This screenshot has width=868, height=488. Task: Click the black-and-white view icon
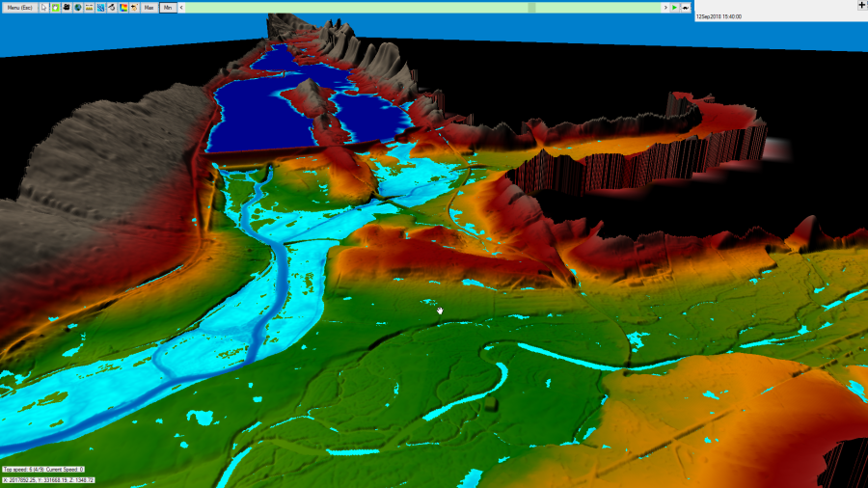(112, 7)
